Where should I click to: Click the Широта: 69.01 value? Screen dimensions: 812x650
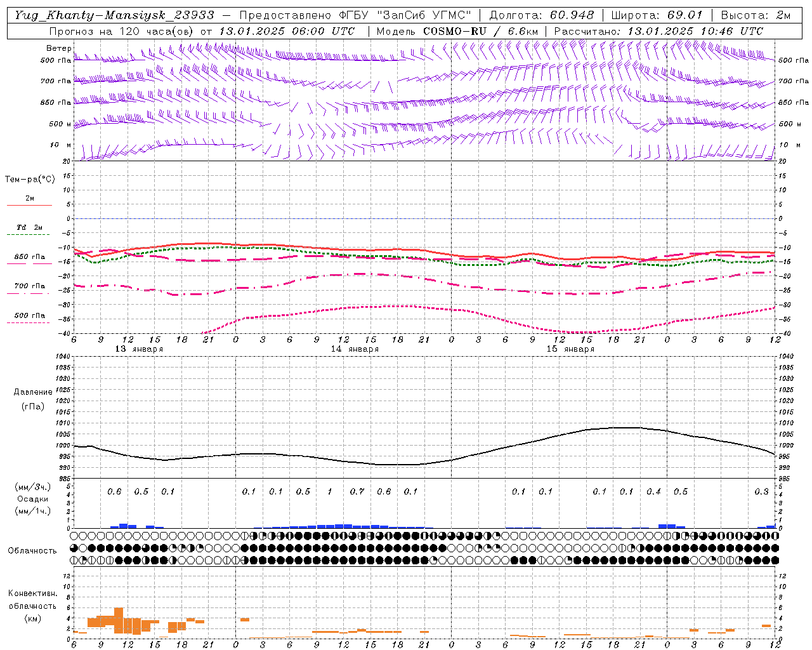click(x=657, y=15)
